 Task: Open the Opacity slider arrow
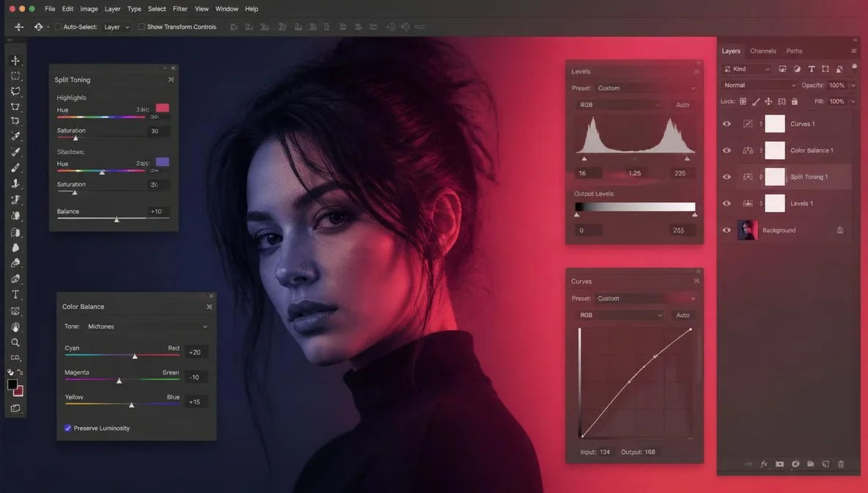[853, 85]
